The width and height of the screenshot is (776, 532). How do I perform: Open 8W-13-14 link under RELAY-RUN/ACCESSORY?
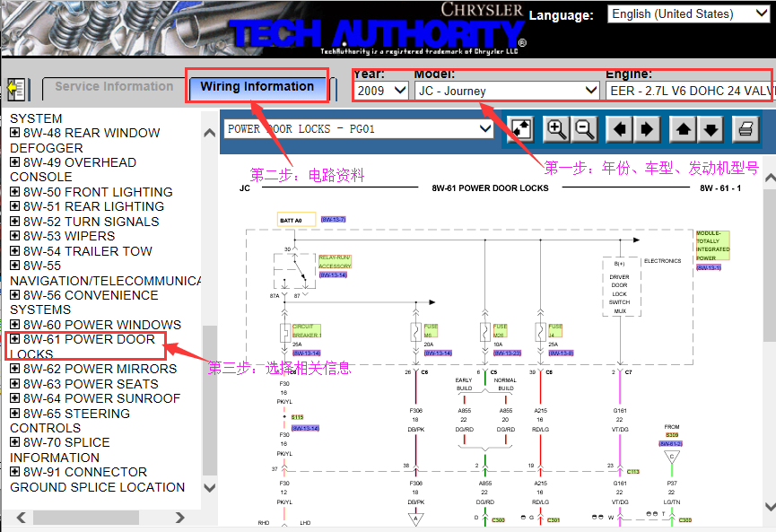[333, 275]
